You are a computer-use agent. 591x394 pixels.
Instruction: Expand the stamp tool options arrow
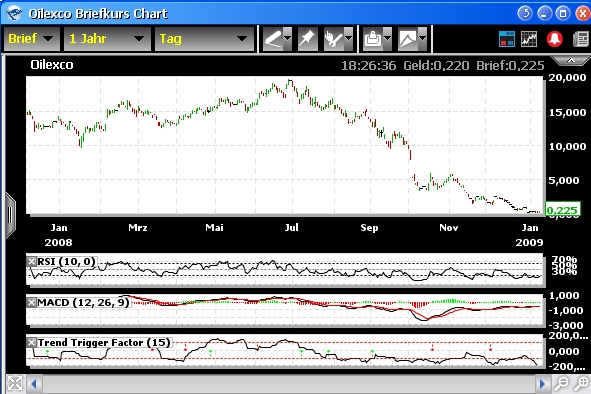point(387,39)
